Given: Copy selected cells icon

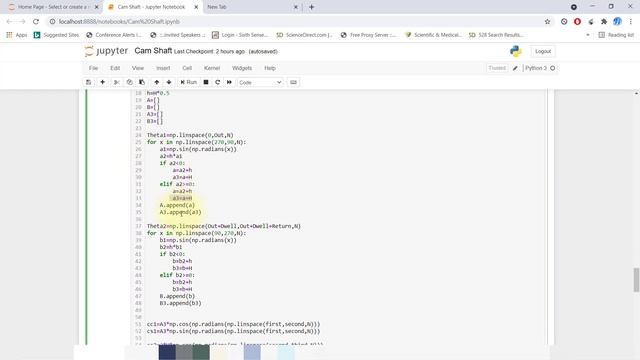Looking at the screenshot, I should (129, 82).
